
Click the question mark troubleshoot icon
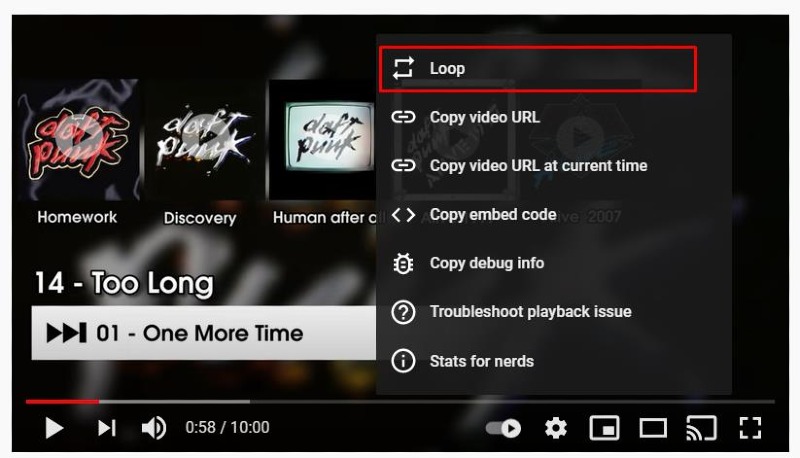click(x=403, y=312)
